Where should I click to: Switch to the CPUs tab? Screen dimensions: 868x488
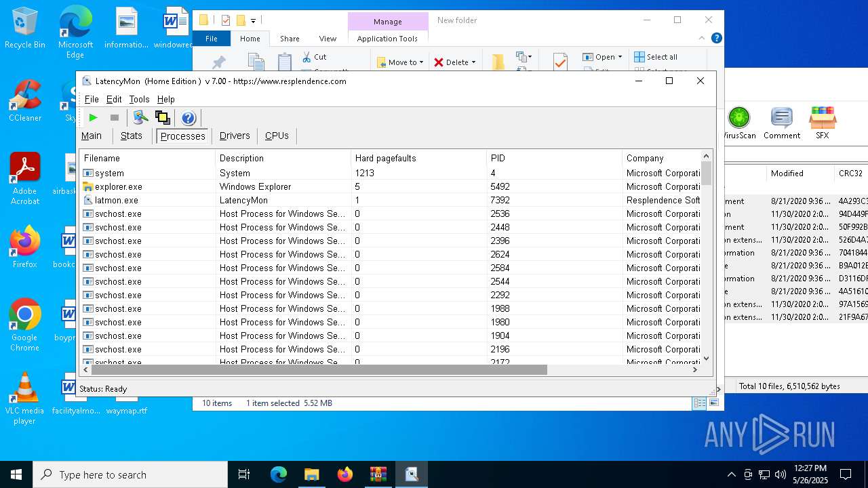click(x=277, y=136)
